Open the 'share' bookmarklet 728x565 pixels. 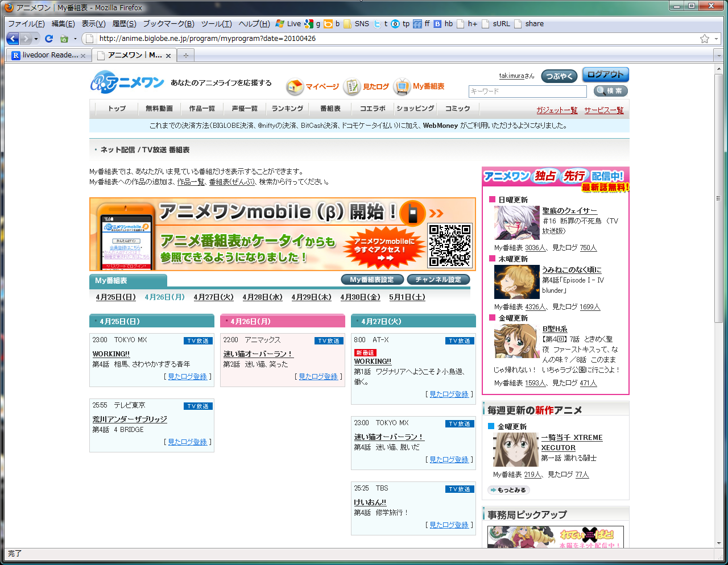(529, 24)
